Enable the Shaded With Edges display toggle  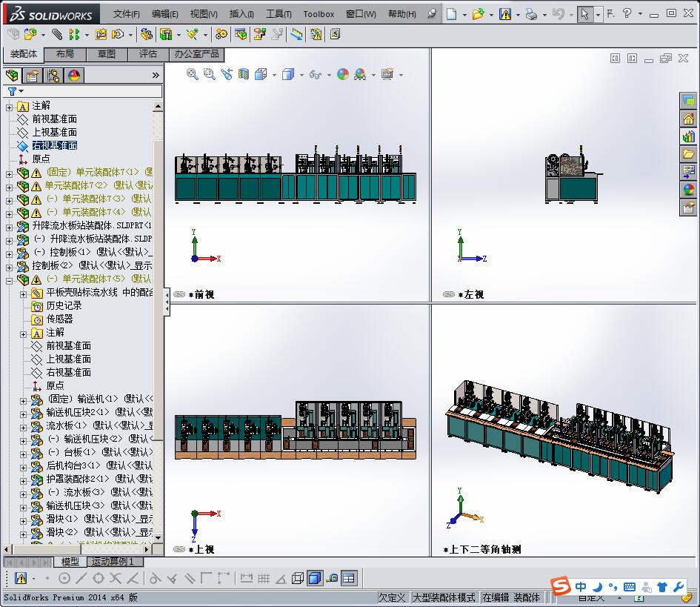(x=313, y=578)
